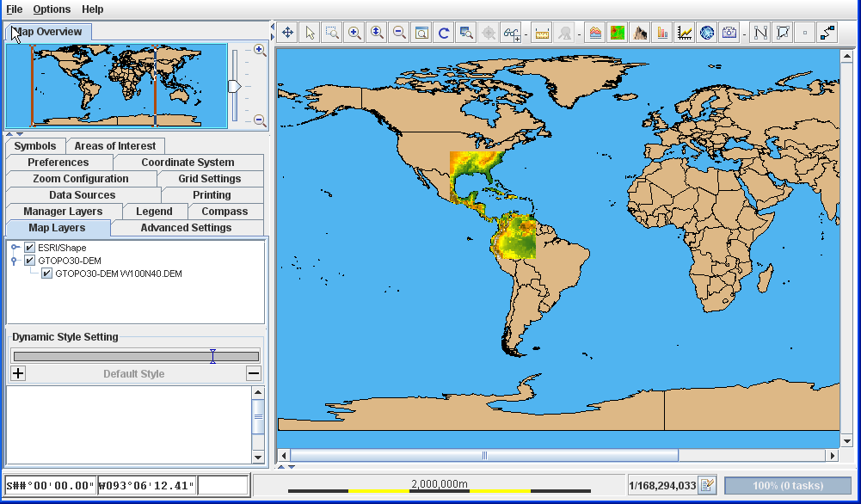Click the circular Refresh map icon
This screenshot has width=861, height=504.
pos(444,33)
